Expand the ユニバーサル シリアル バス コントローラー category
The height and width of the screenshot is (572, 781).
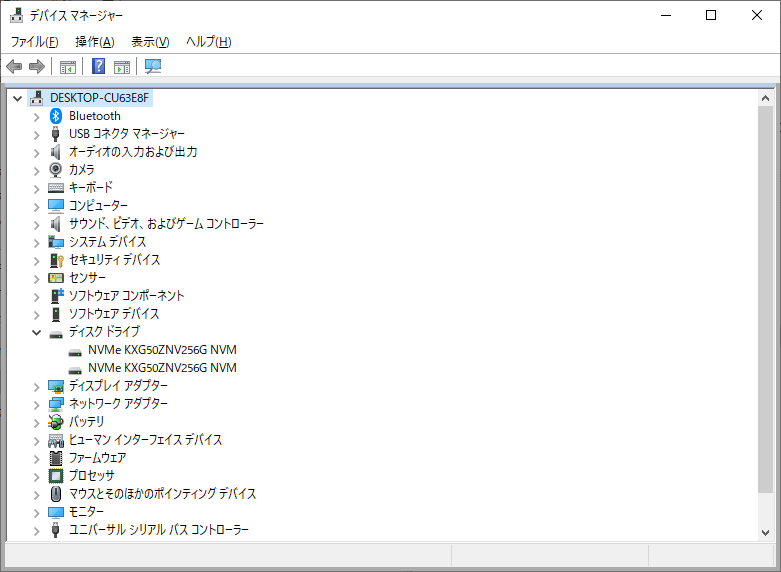[x=36, y=531]
